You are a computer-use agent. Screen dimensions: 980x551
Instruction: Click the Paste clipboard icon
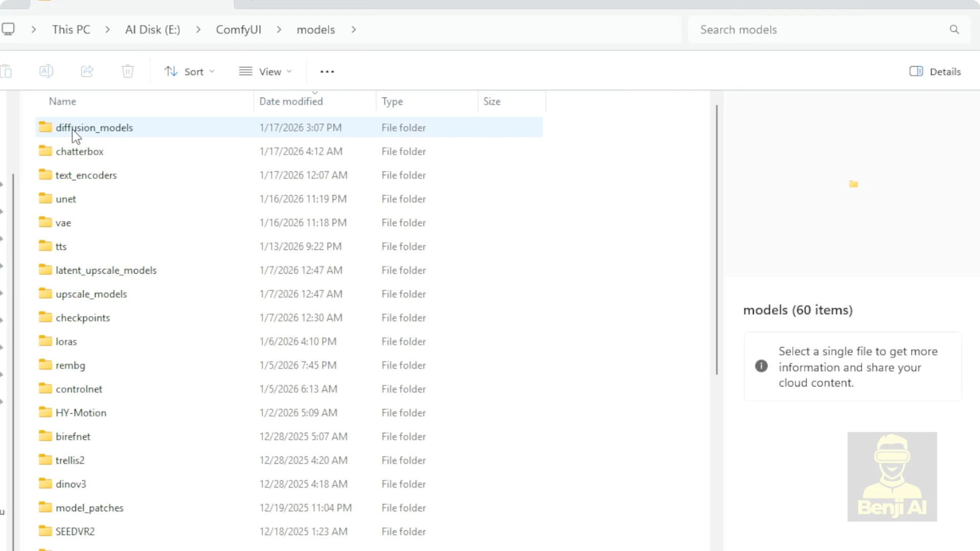coord(6,71)
